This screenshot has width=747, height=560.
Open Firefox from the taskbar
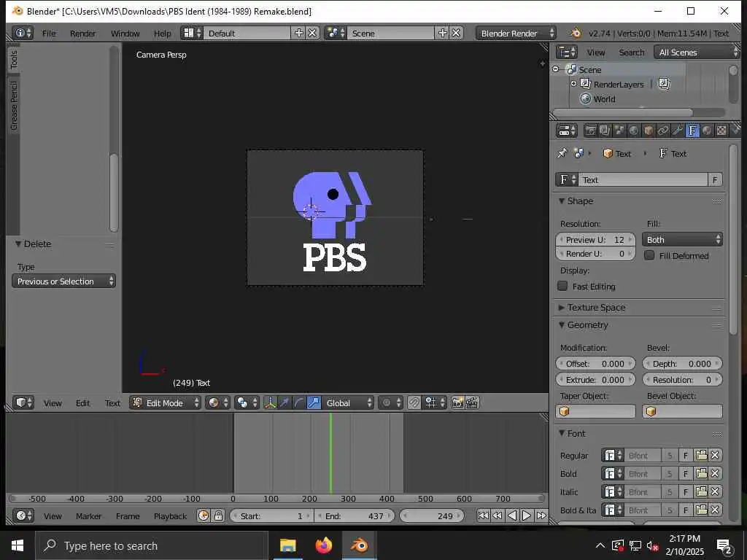[x=323, y=545]
